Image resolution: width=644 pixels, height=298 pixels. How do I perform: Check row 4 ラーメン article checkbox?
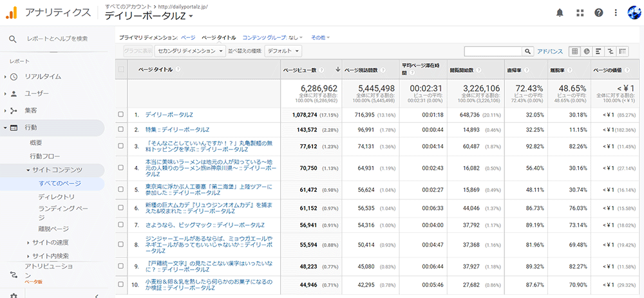(x=121, y=167)
